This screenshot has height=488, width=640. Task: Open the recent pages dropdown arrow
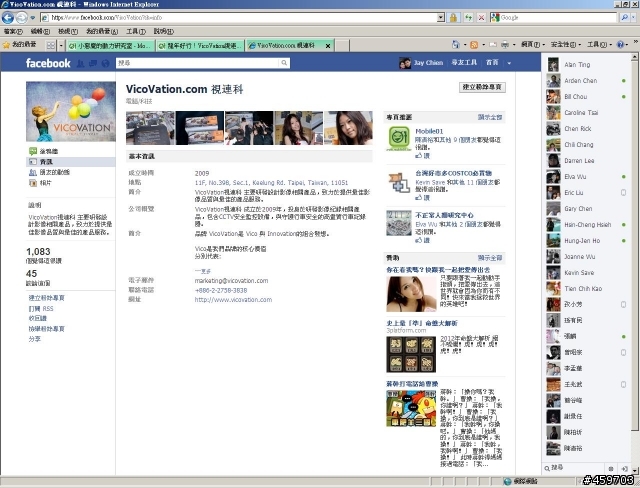33,18
